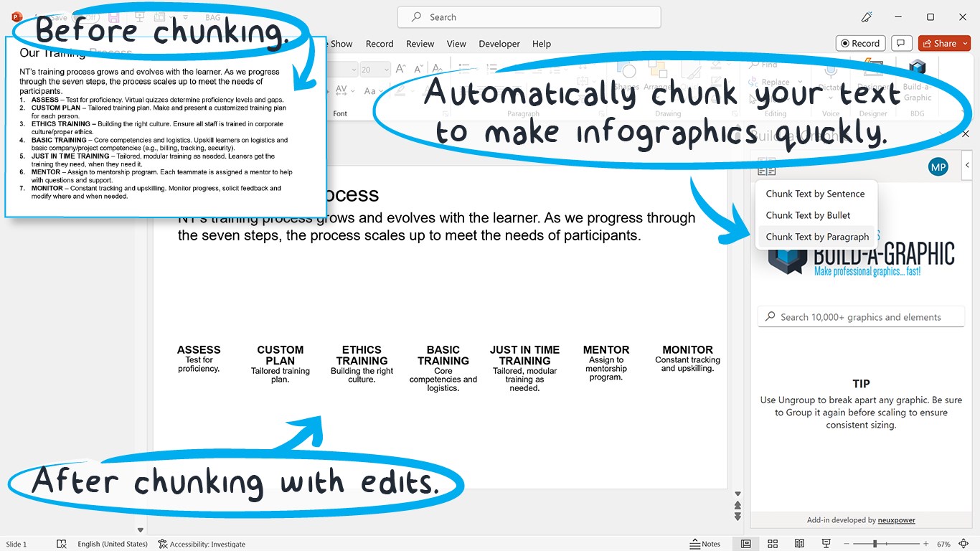
Task: Open the Help ribbon tab
Action: point(542,44)
